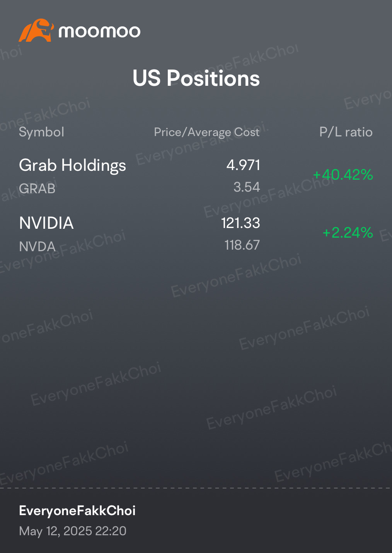Click the P/L ratio column header
Screen dimensions: 392x553
346,132
